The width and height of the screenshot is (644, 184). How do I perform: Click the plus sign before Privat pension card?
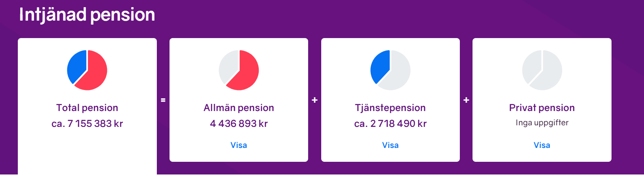(x=466, y=100)
